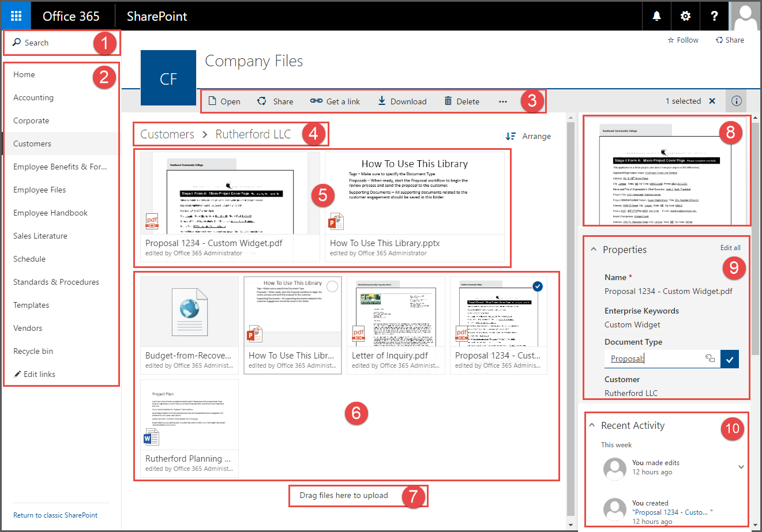This screenshot has height=532, width=762.
Task: Tick the selection circle on How To Use This Libr...
Action: click(x=332, y=286)
